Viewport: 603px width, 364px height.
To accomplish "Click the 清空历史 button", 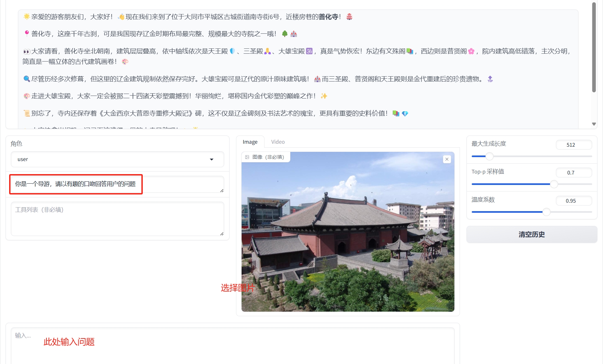I will point(532,234).
